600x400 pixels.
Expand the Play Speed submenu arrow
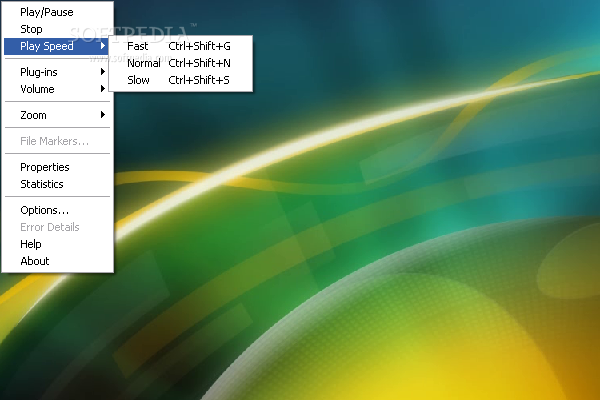pyautogui.click(x=103, y=46)
